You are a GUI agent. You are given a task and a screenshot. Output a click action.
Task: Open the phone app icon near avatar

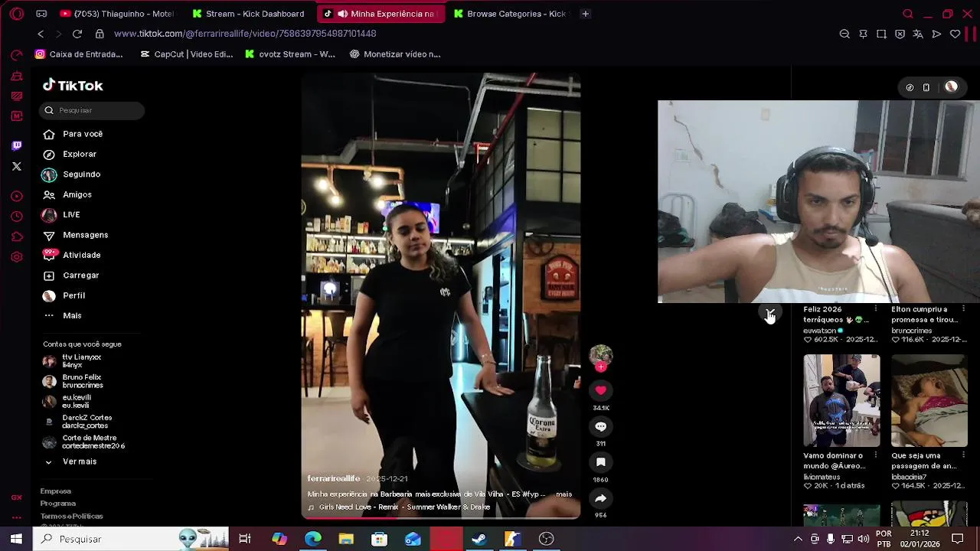[926, 87]
